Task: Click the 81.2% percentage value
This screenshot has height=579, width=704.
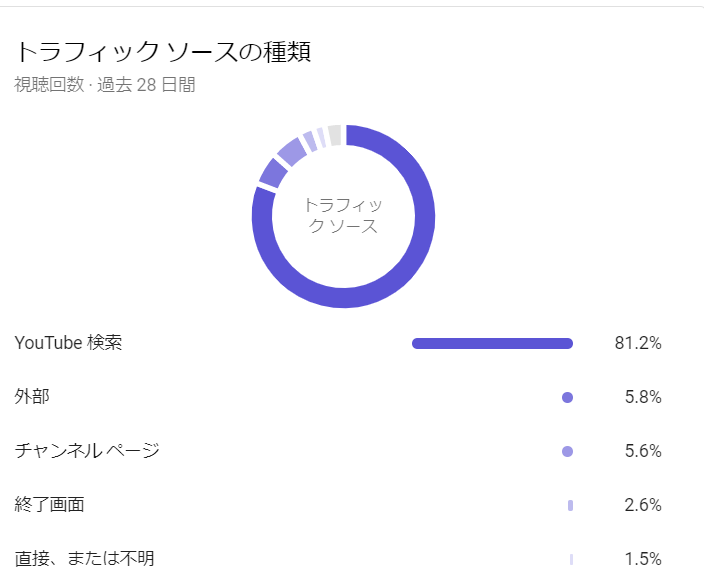Action: pos(638,343)
